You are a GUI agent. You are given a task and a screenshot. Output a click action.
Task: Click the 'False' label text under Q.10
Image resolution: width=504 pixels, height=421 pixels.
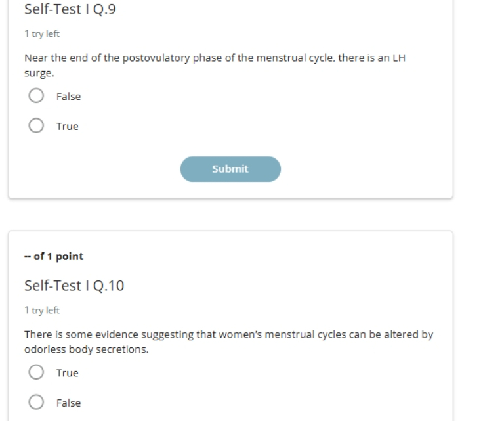(x=68, y=403)
